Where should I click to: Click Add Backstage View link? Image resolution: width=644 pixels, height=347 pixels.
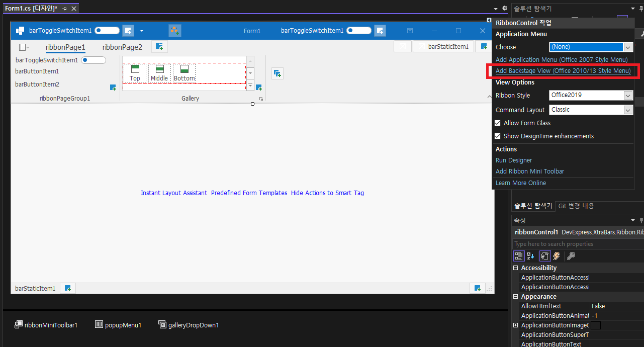[x=563, y=71]
